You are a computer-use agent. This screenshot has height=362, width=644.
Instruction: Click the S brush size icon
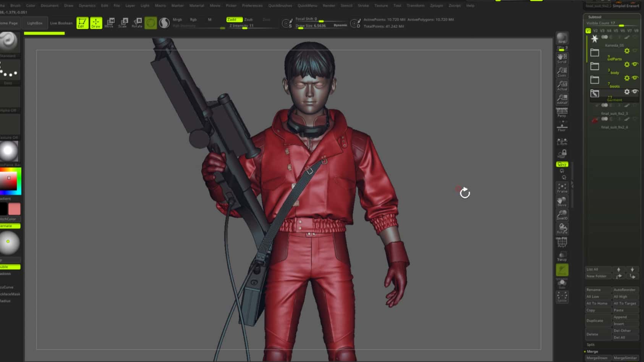287,24
